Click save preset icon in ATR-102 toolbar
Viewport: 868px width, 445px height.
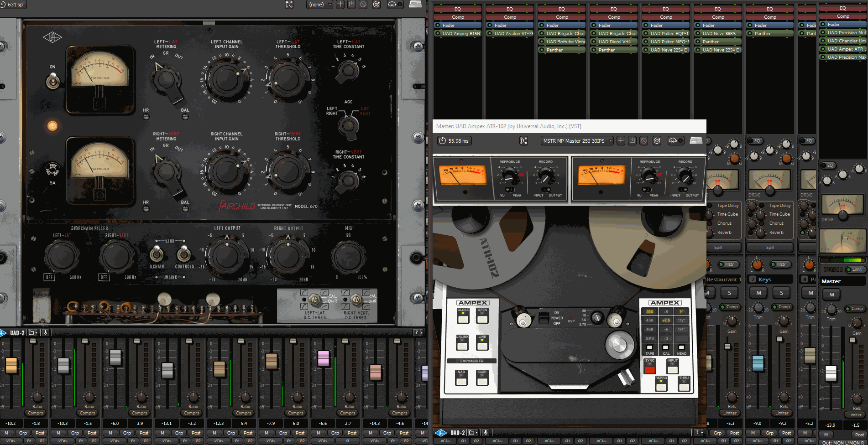pos(632,141)
